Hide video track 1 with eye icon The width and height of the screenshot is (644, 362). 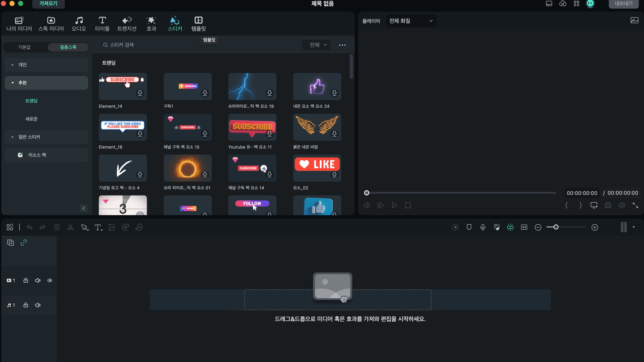coord(50,280)
